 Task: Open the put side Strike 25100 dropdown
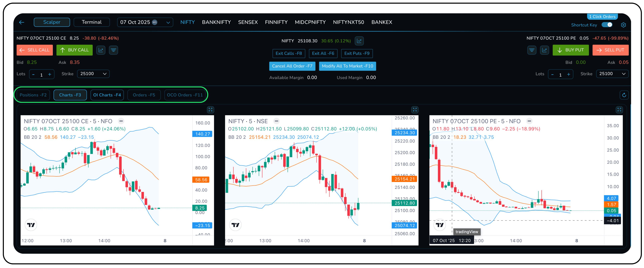(612, 74)
